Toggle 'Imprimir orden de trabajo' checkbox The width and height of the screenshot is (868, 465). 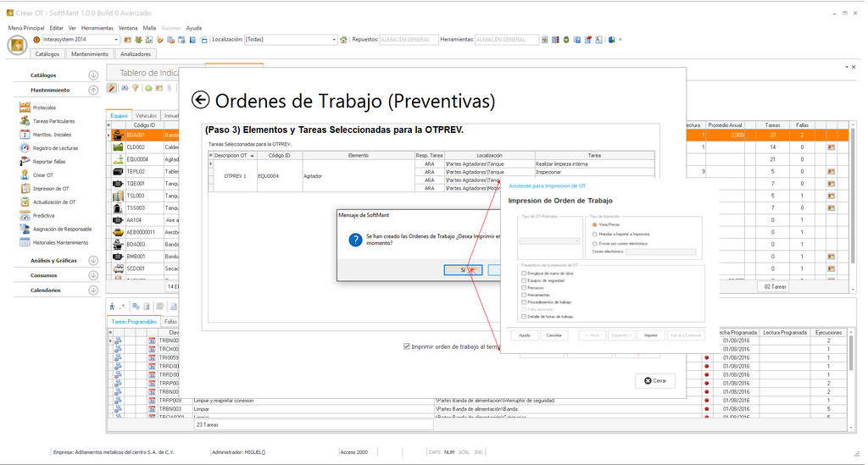(x=408, y=346)
